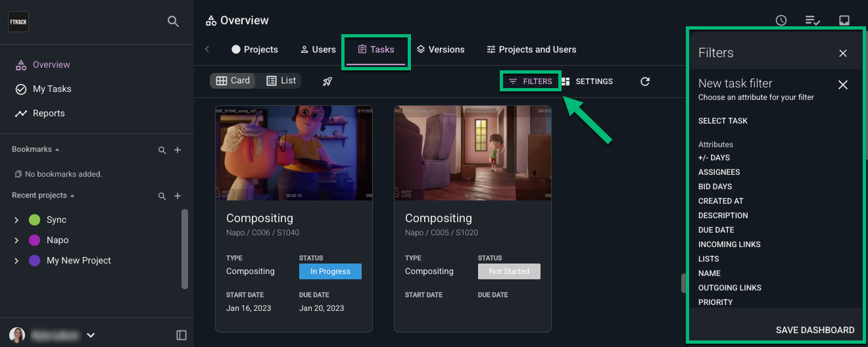Screen dimensions: 868x347
Task: Refresh the dashboard with the reload icon
Action: pyautogui.click(x=645, y=81)
